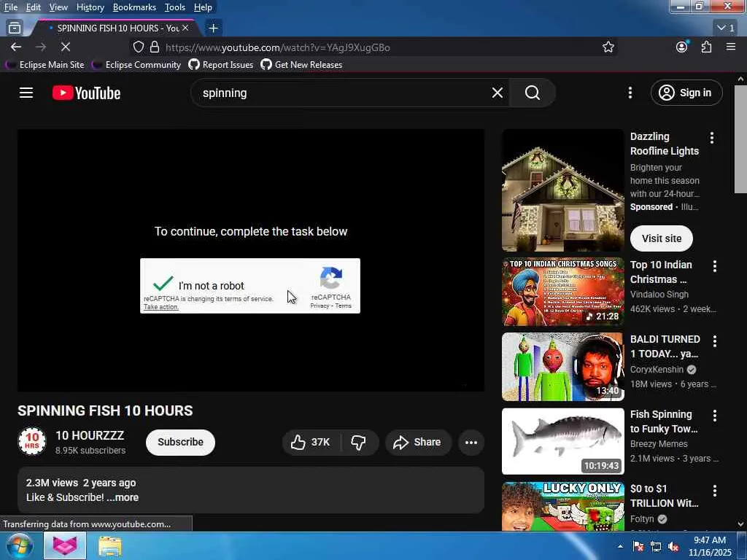Open File Explorer from the taskbar
This screenshot has width=747, height=560.
(x=110, y=546)
